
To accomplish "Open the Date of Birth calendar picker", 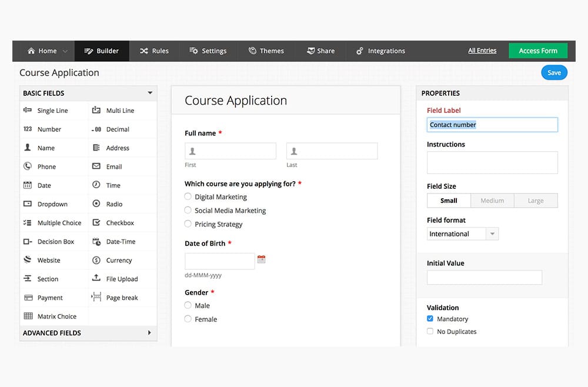I will pos(262,259).
